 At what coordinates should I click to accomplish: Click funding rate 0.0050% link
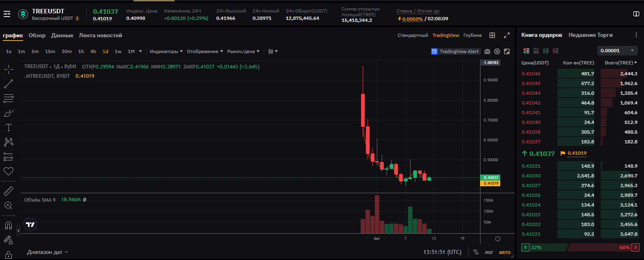coord(412,19)
